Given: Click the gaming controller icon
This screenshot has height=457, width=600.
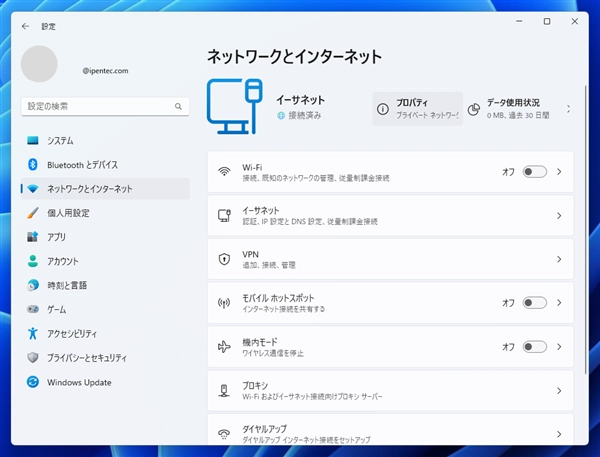Looking at the screenshot, I should click(33, 309).
